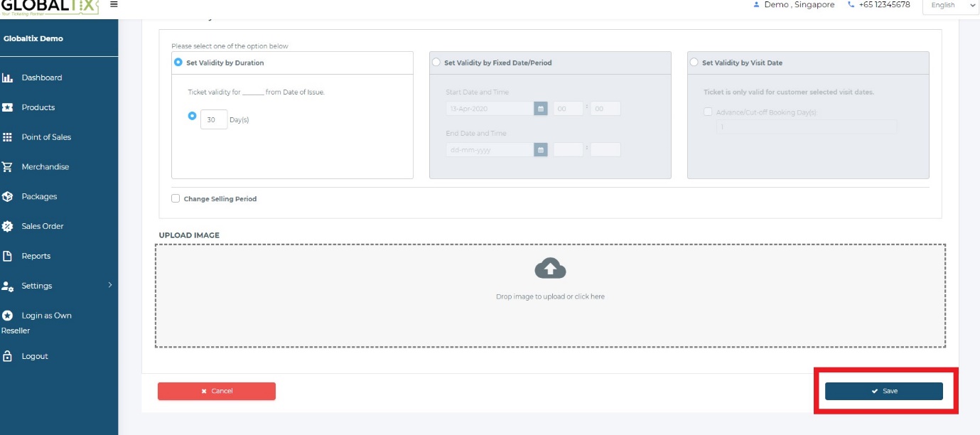Expand the Settings submenu chevron
Image resolution: width=980 pixels, height=435 pixels.
click(x=110, y=285)
